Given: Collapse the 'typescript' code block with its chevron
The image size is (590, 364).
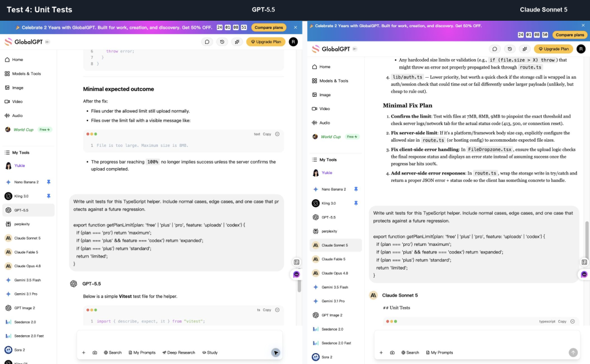Looking at the screenshot, I should pos(572,321).
